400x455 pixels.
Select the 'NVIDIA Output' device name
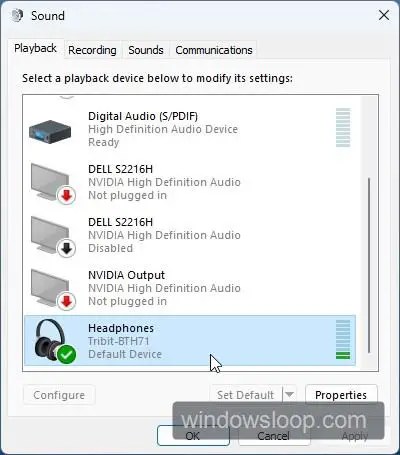[126, 275]
